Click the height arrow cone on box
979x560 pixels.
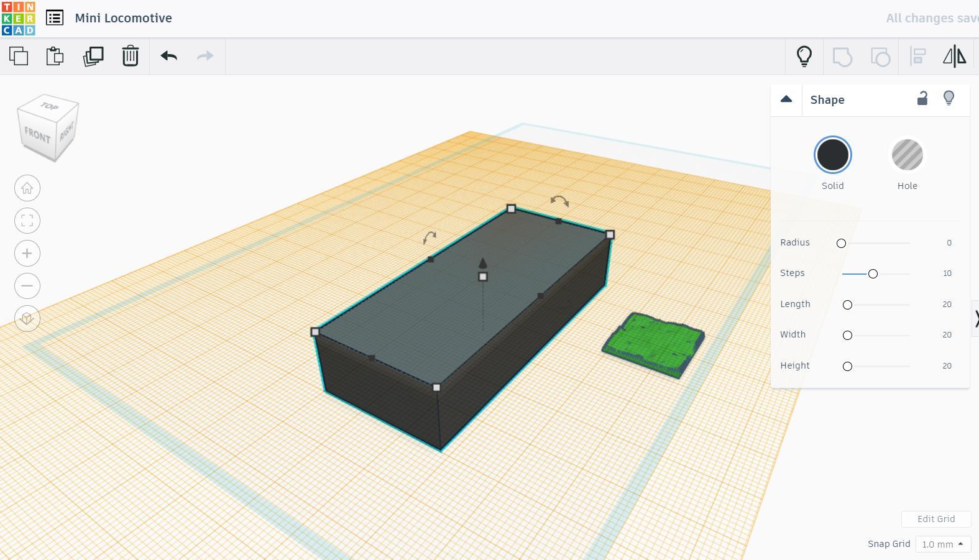coord(483,263)
